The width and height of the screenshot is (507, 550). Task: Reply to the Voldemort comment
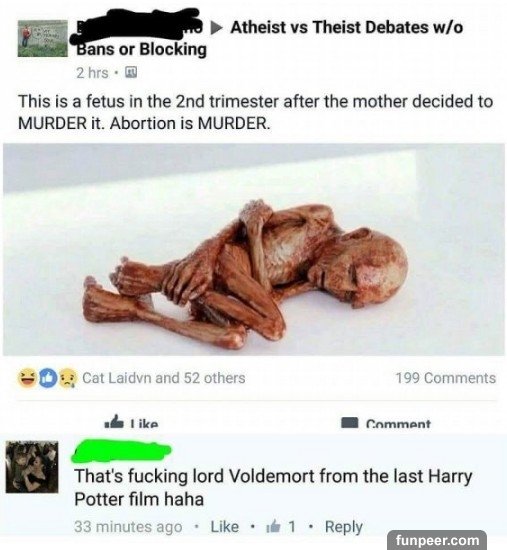pos(344,527)
